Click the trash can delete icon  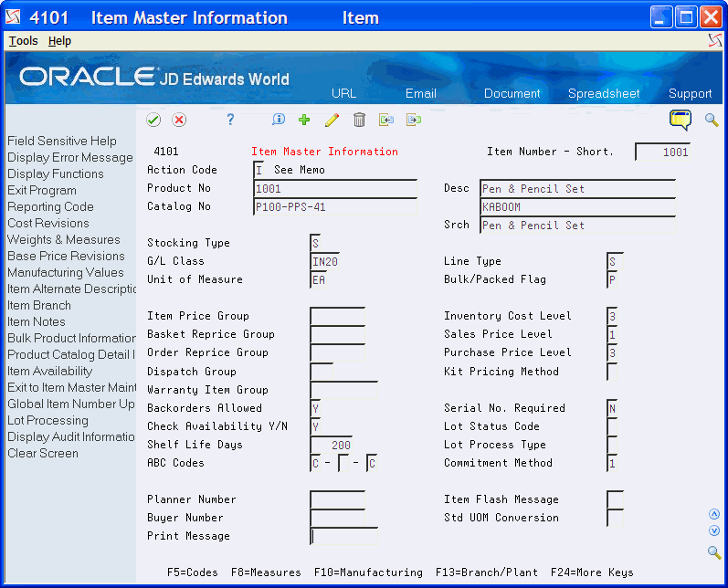pyautogui.click(x=359, y=120)
